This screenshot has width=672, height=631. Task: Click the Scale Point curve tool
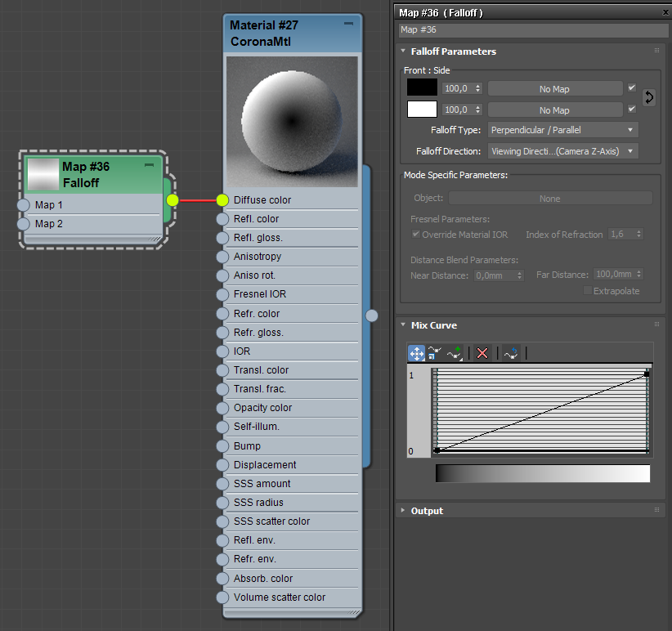(x=435, y=353)
